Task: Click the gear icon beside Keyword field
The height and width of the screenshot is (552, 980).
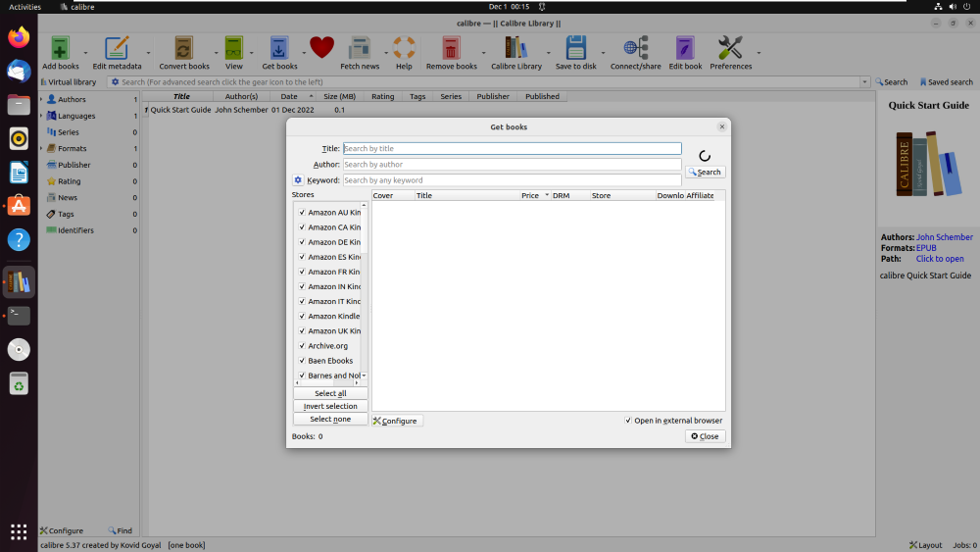Action: (298, 180)
